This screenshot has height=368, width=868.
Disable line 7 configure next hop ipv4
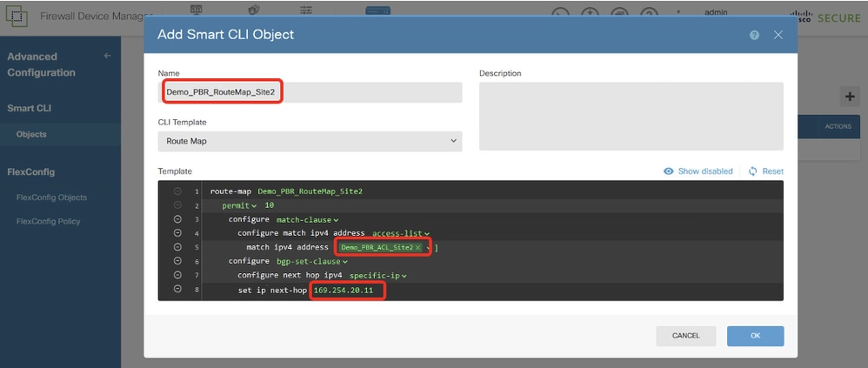177,275
